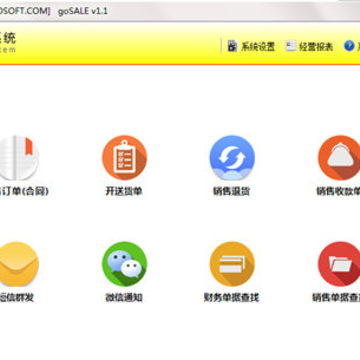This screenshot has height=360, width=360.
Task: Click the 财务单据查找 text label
Action: point(232,297)
